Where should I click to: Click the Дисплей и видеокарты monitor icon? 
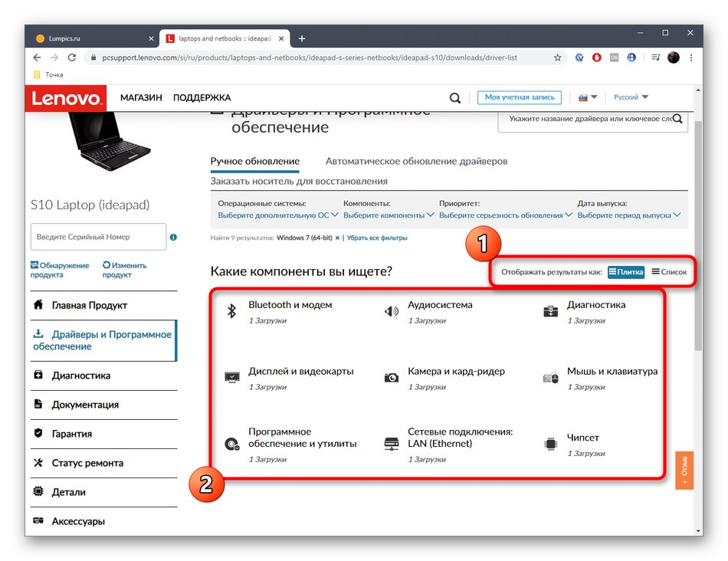[x=231, y=377]
